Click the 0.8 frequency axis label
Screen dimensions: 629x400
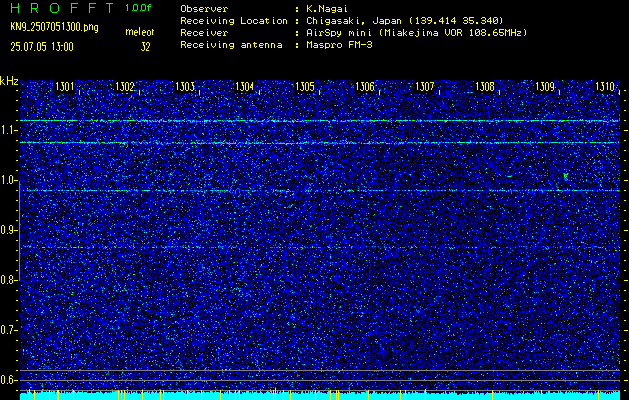8,280
